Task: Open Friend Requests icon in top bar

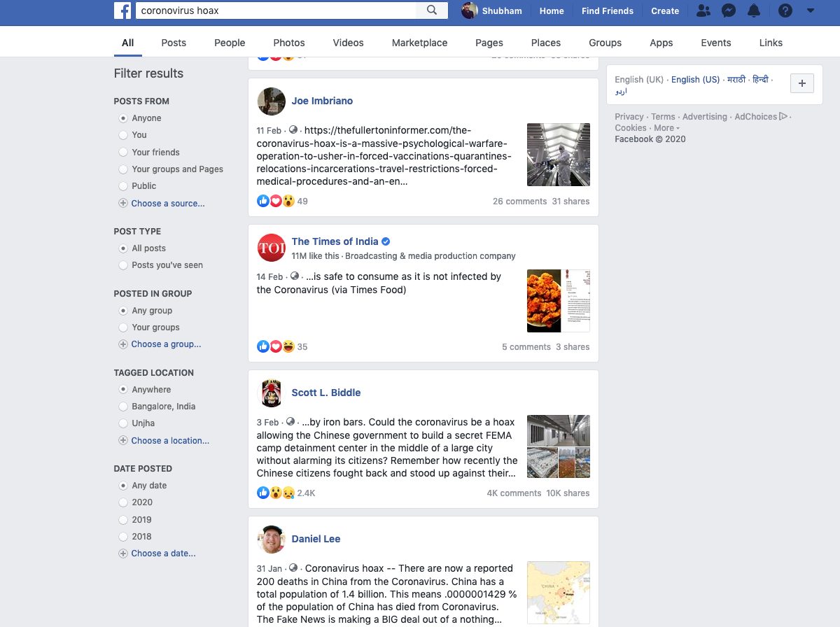Action: tap(703, 10)
